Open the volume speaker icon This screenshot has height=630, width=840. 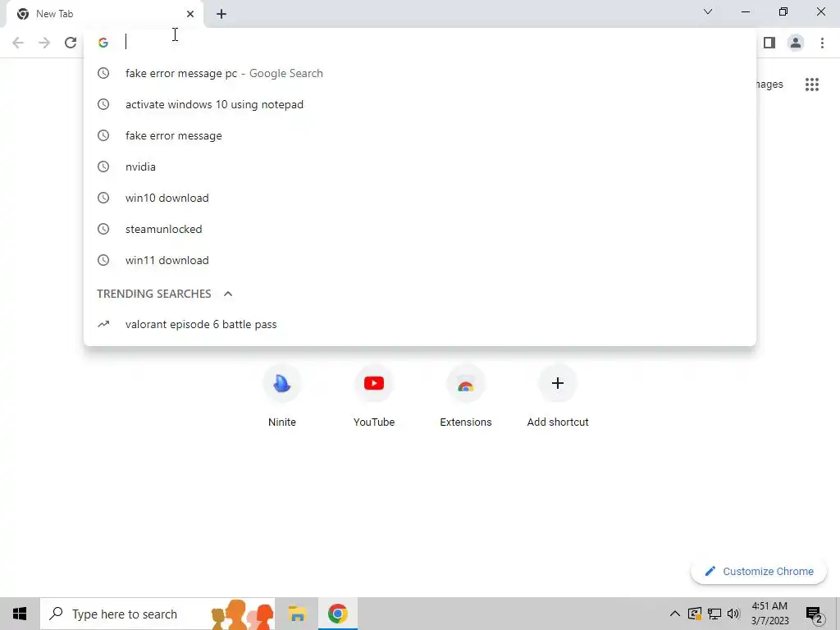coord(733,614)
